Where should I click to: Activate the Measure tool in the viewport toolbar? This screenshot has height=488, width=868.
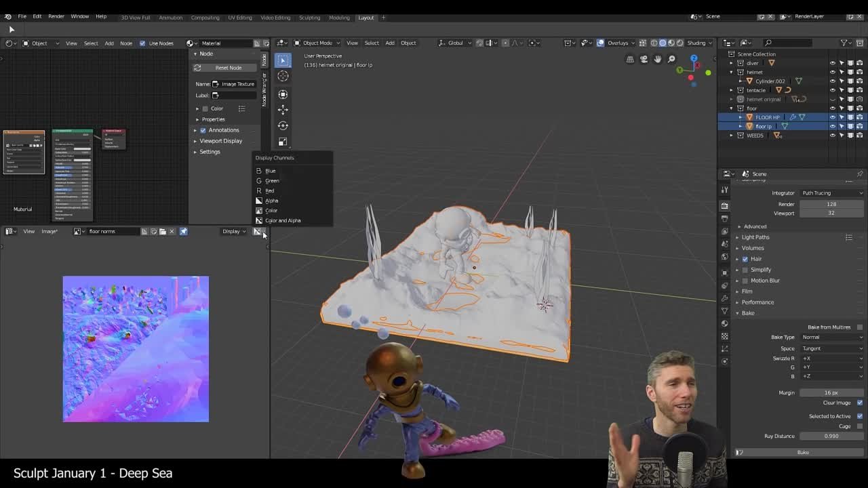(x=283, y=157)
